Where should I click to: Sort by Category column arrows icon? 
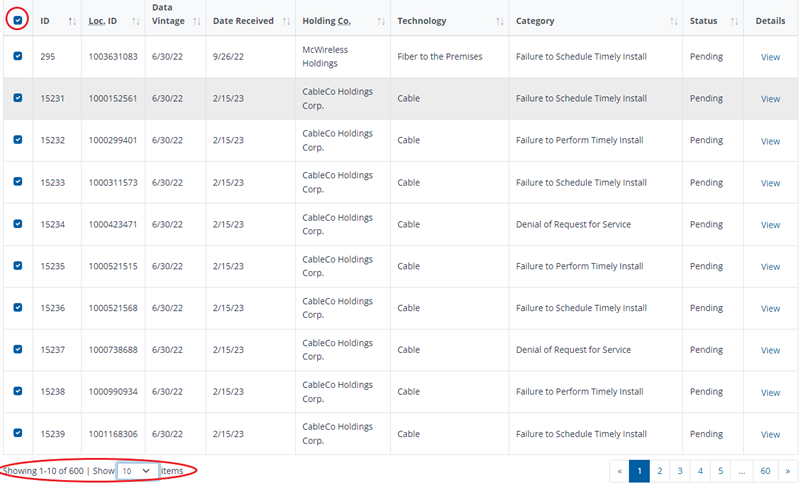click(x=674, y=21)
